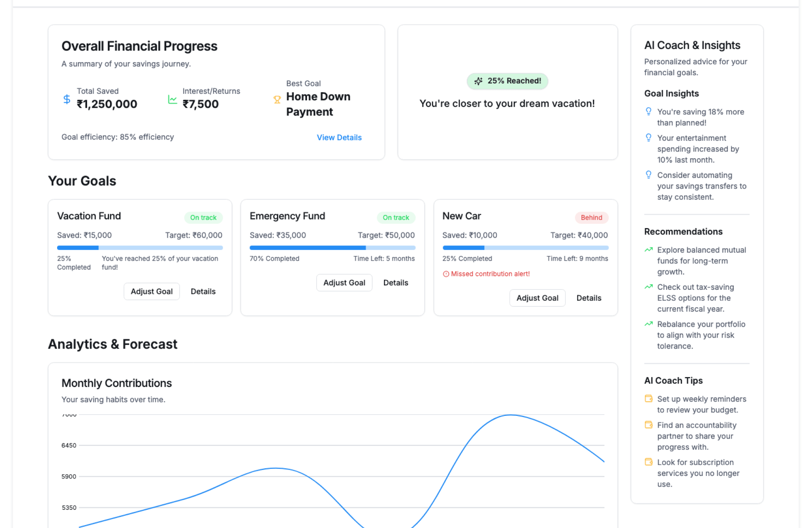Click the chart icon beside Interest/Returns
Viewport: 812px width, 528px height.
click(172, 99)
